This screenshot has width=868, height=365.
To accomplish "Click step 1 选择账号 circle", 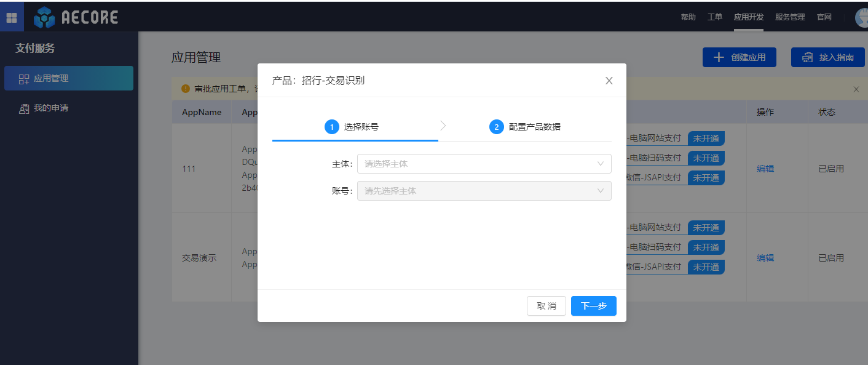I will coord(332,127).
